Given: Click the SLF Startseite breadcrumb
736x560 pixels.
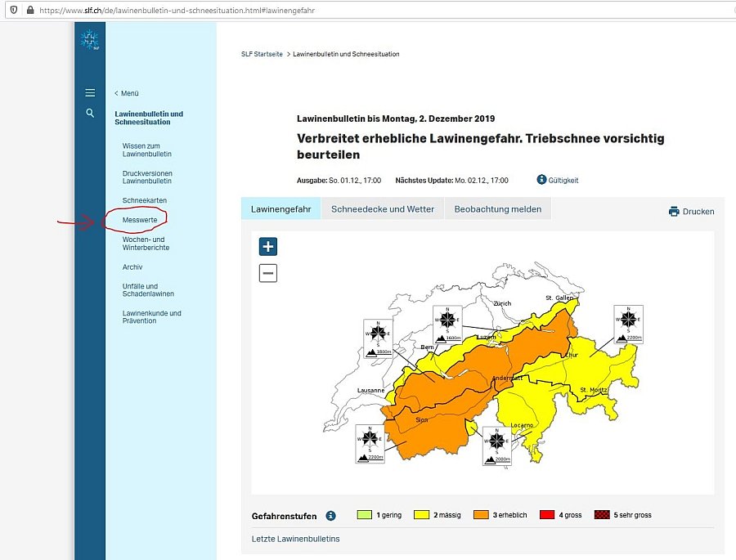Looking at the screenshot, I should 262,54.
